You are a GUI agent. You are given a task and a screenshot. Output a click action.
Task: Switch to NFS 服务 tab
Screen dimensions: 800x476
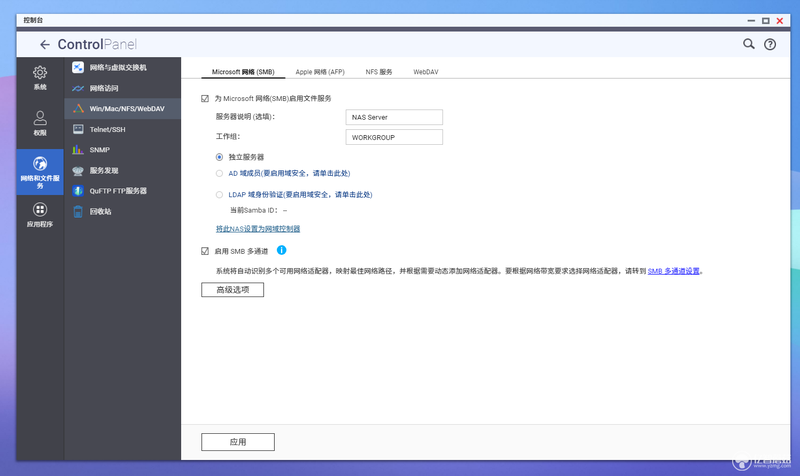(x=379, y=72)
